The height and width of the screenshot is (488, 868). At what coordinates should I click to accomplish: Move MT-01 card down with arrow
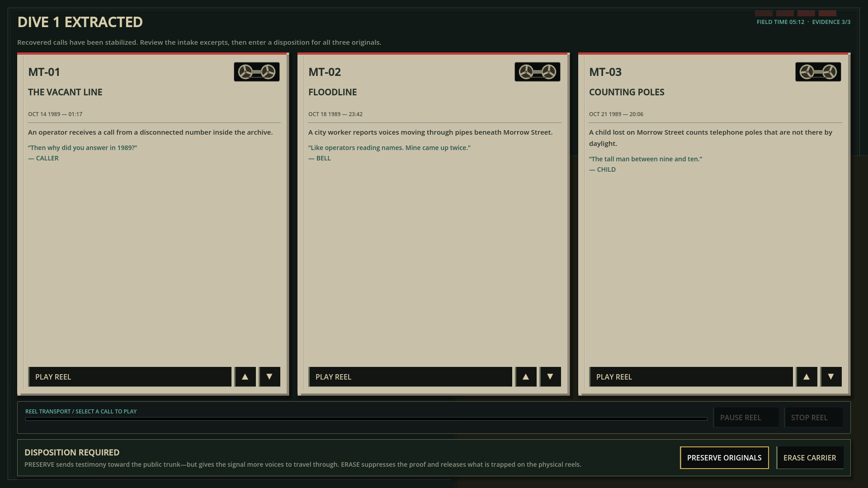click(x=269, y=377)
